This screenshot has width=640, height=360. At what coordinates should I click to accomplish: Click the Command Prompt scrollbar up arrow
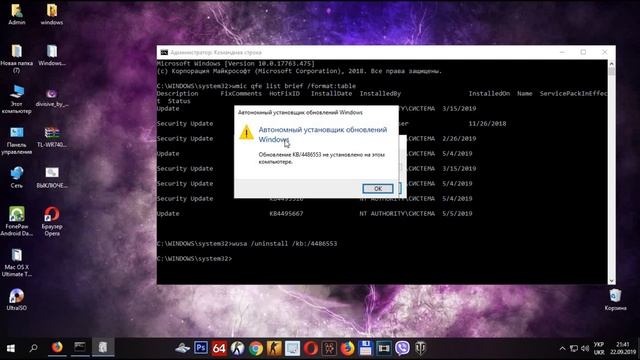pos(611,64)
